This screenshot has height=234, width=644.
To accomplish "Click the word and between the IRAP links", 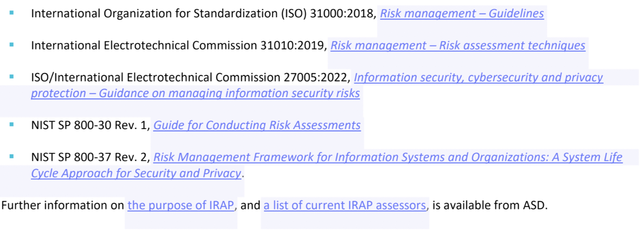I will (x=250, y=205).
